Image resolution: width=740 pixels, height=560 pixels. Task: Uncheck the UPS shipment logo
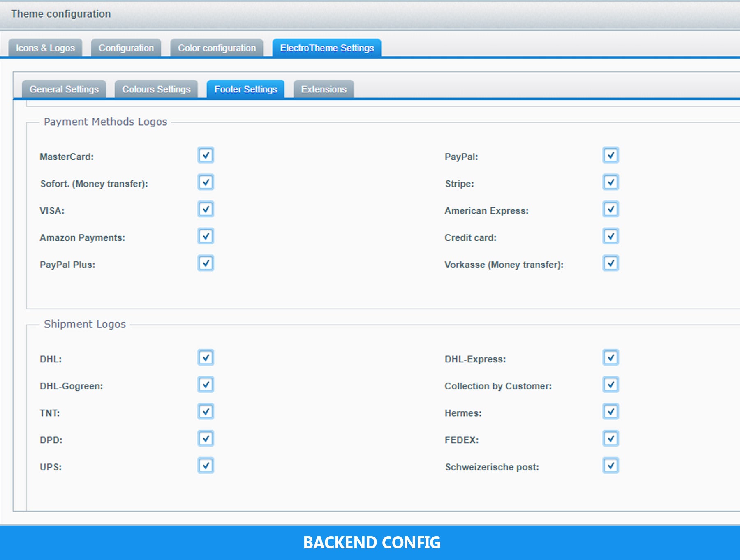(x=206, y=466)
